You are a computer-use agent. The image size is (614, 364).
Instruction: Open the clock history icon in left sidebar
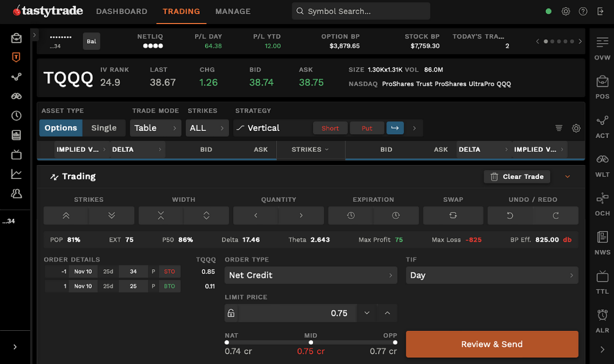[16, 116]
